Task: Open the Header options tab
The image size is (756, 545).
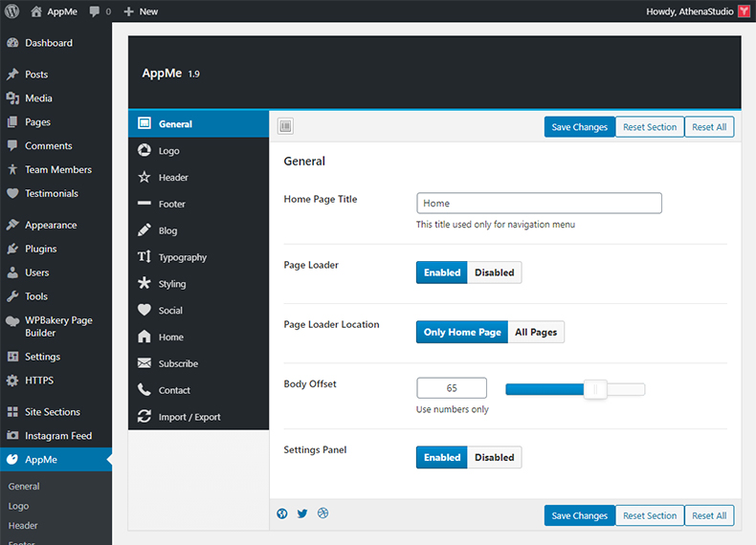Action: point(199,177)
